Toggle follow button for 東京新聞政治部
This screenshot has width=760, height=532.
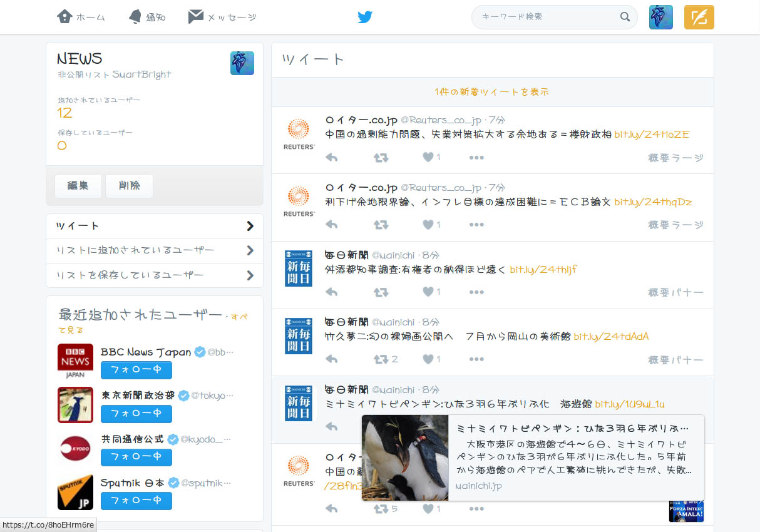[x=136, y=414]
